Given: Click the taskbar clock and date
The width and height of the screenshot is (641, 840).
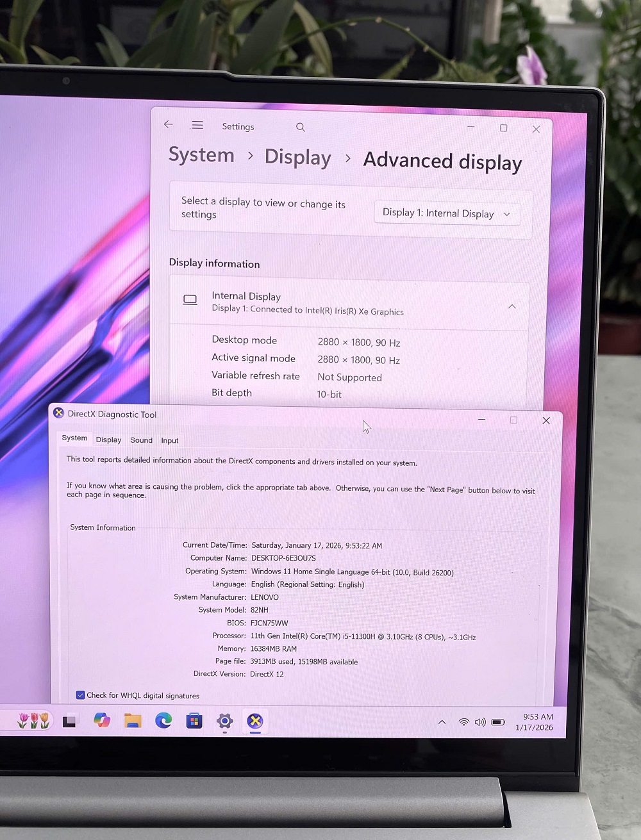Looking at the screenshot, I should point(536,722).
